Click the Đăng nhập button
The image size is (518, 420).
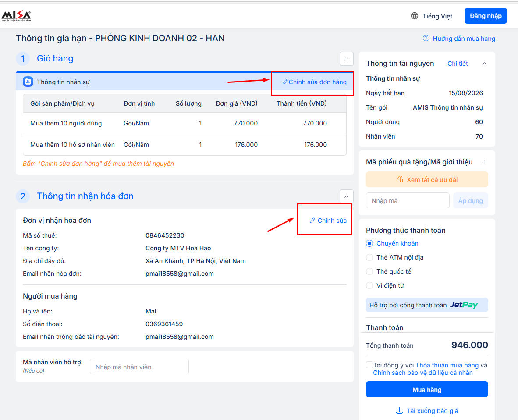point(486,16)
